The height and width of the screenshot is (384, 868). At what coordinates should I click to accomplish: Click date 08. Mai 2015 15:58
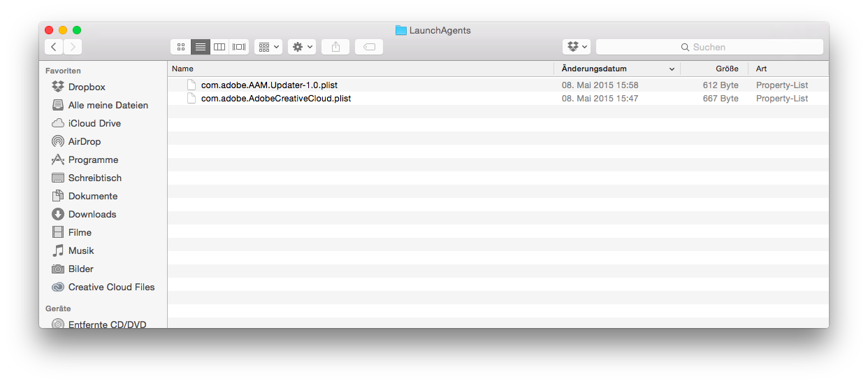600,85
